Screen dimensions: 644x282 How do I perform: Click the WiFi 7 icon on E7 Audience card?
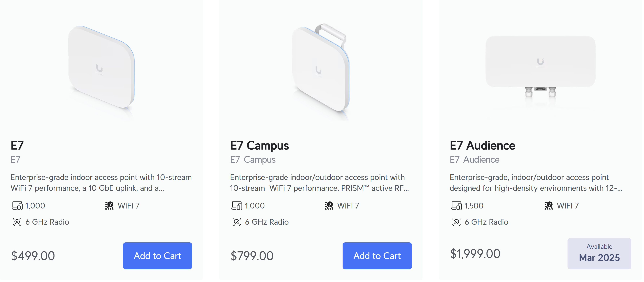coord(549,206)
